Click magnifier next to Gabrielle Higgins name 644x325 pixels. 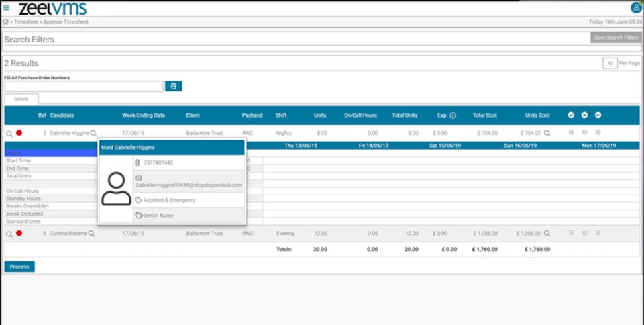93,133
